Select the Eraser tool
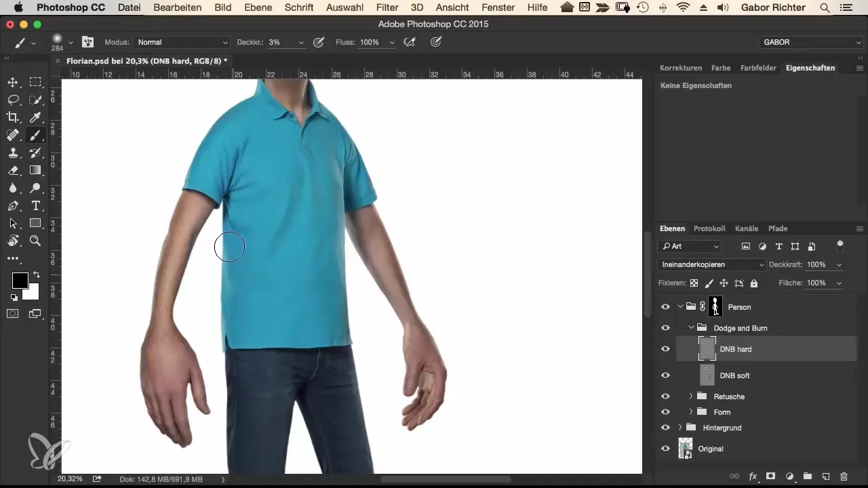 click(13, 170)
